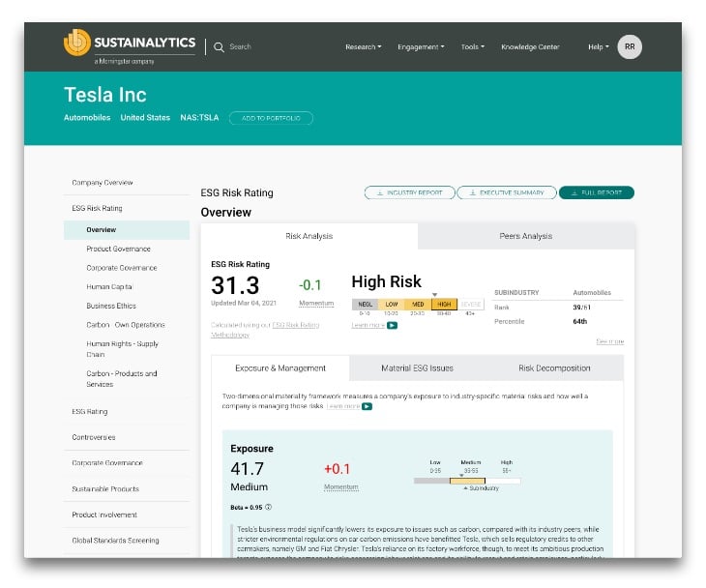Image resolution: width=706 pixels, height=588 pixels.
Task: Open the Corporate Governance sub-item under ESG Risk Rating
Action: point(122,268)
